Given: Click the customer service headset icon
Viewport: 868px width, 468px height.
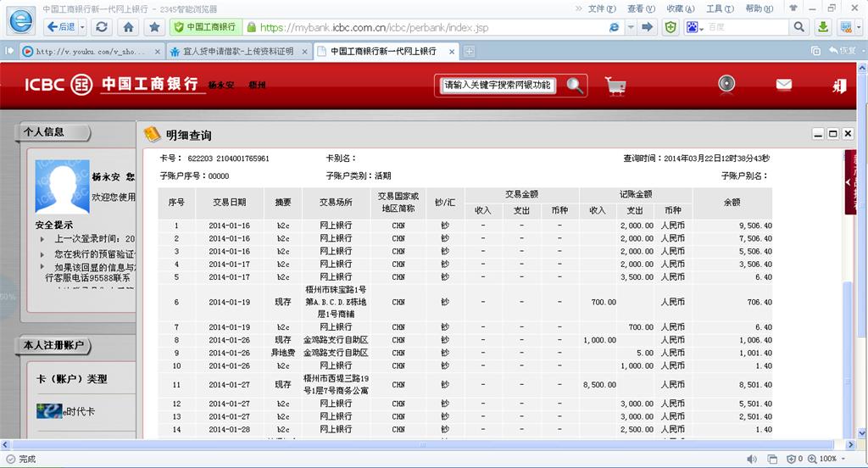Looking at the screenshot, I should tap(726, 84).
